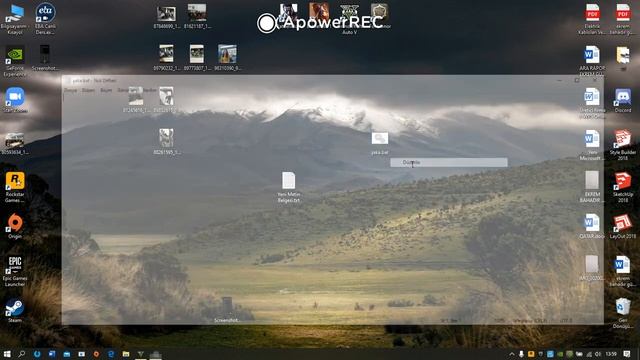Open Biçim menu in Notepad window
Image resolution: width=640 pixels, height=360 pixels.
tap(106, 90)
